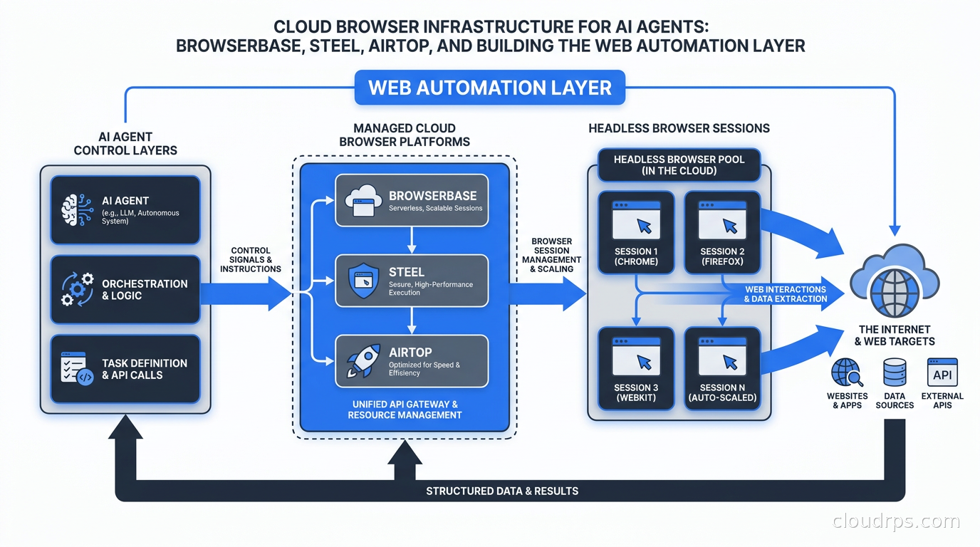Screen dimensions: 980x547
Task: Select the AI Agent card
Action: [x=125, y=210]
